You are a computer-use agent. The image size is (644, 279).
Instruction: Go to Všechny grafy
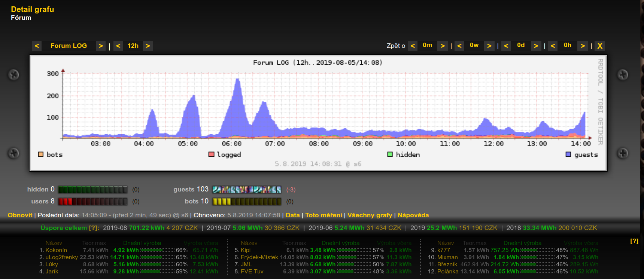370,215
